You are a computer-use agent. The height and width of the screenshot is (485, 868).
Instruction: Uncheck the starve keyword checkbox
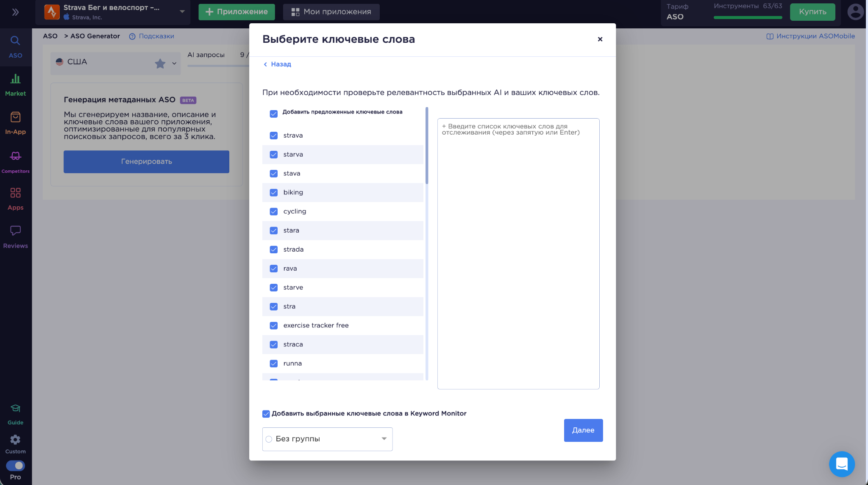(274, 288)
